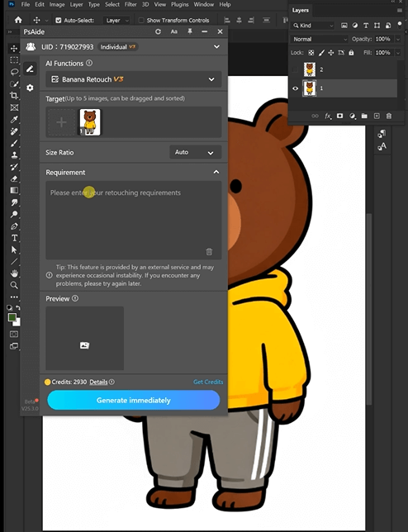Open the Fill dropdown arrow
The image size is (408, 532).
[398, 53]
